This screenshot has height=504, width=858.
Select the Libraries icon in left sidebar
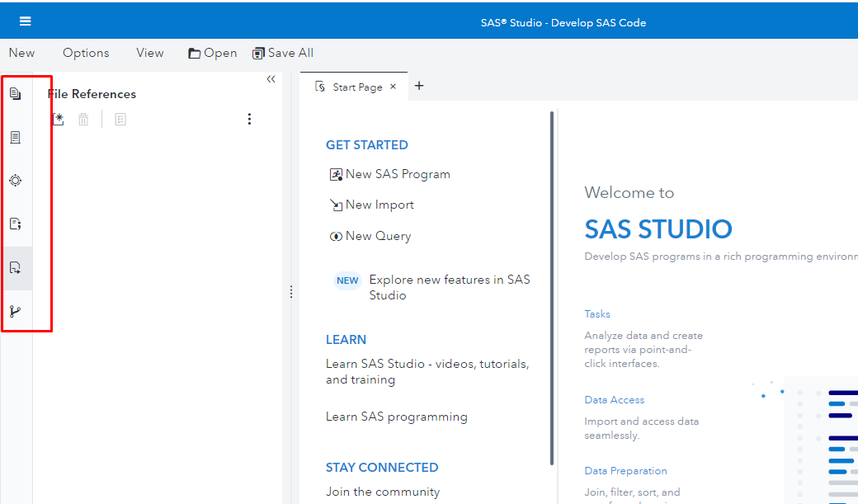(15, 137)
